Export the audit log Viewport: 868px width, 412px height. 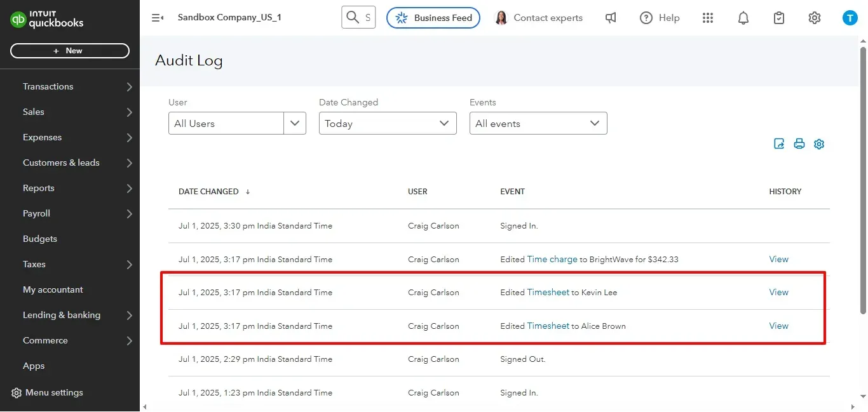pos(779,143)
